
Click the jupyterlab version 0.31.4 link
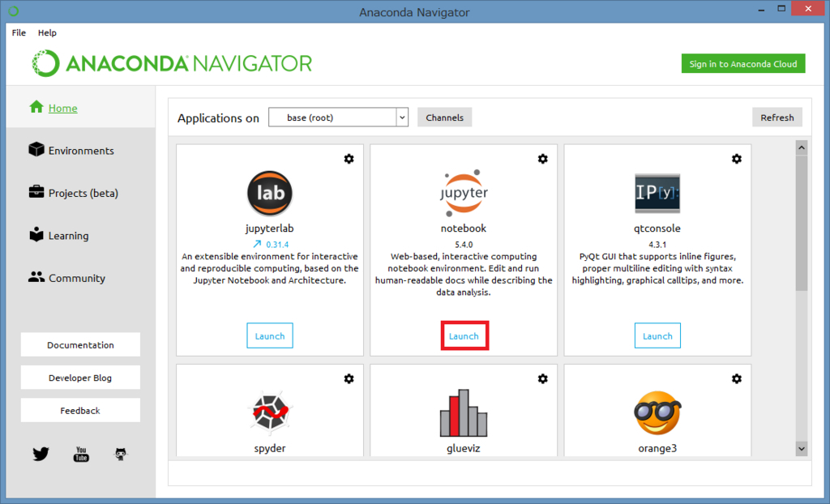click(277, 245)
